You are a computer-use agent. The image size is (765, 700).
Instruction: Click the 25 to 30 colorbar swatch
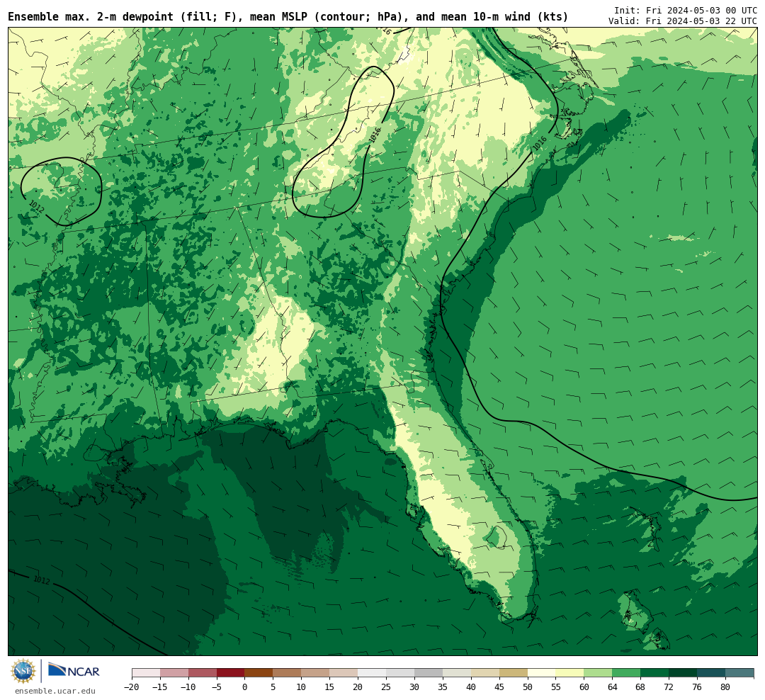pyautogui.click(x=400, y=673)
